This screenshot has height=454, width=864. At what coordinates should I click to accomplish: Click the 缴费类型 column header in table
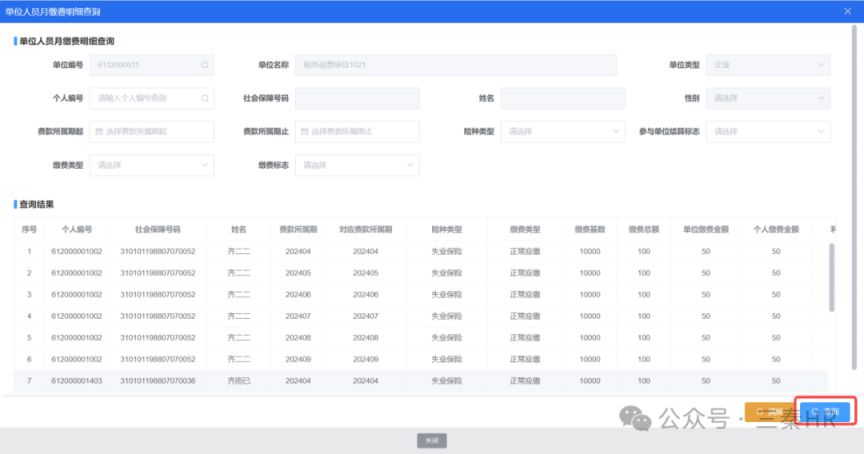(x=525, y=229)
